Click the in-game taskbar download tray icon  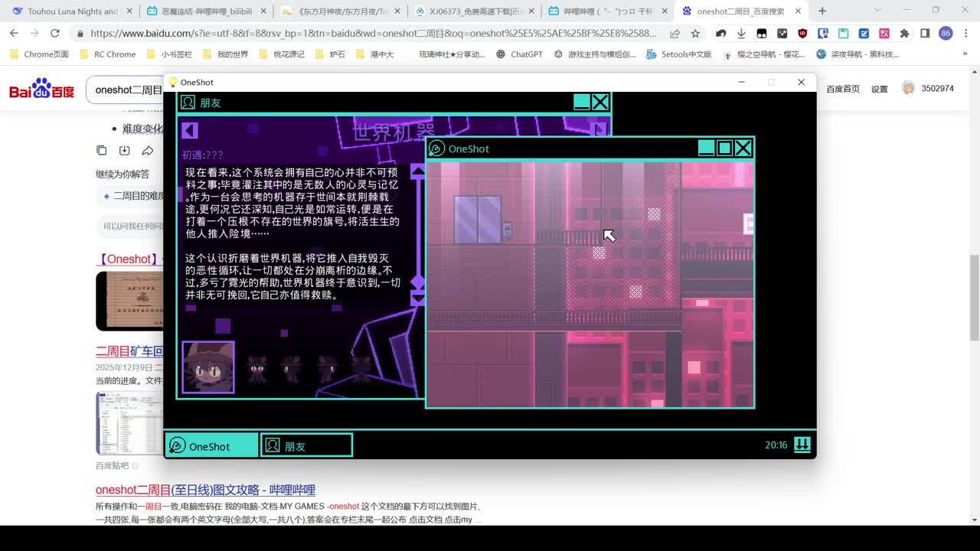point(802,445)
